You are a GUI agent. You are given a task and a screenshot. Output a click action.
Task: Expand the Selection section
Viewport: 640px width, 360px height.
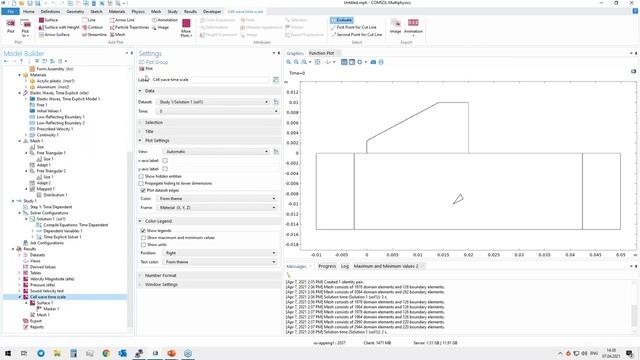pos(209,122)
